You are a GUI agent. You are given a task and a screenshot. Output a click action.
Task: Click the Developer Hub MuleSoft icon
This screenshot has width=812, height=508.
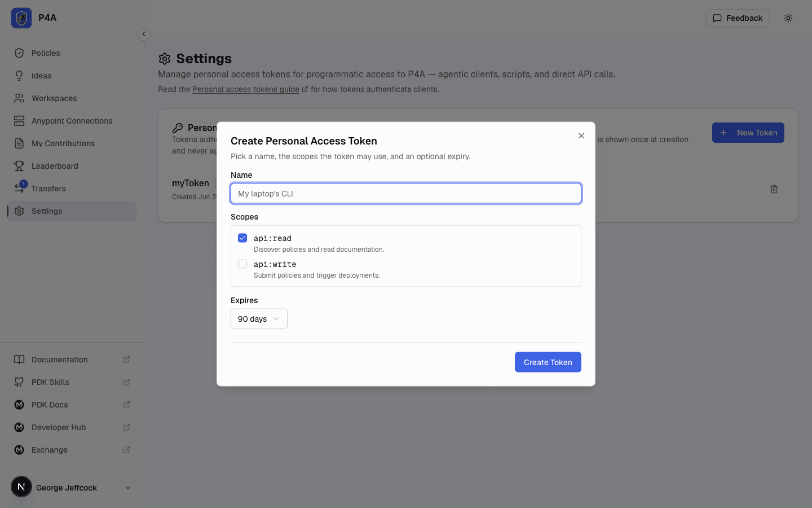point(19,427)
